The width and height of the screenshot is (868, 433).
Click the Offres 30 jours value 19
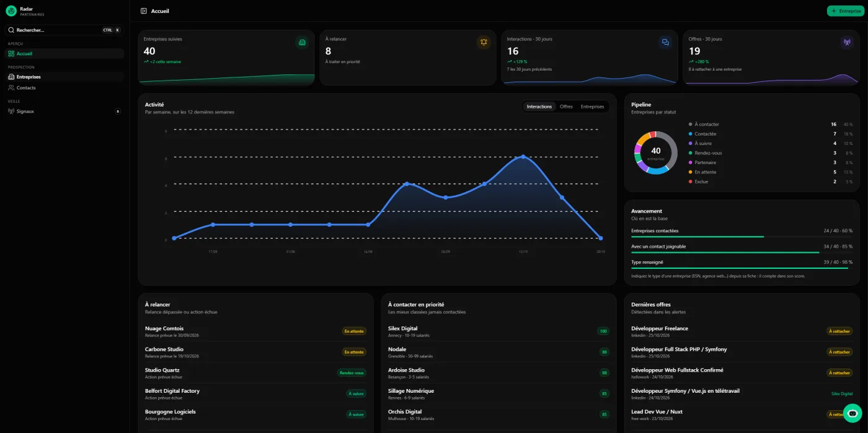point(694,51)
